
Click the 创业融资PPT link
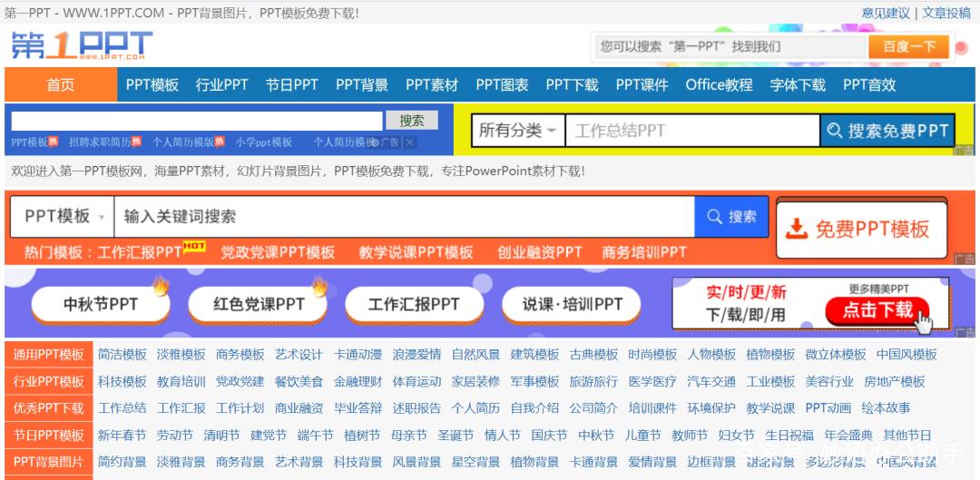point(539,252)
